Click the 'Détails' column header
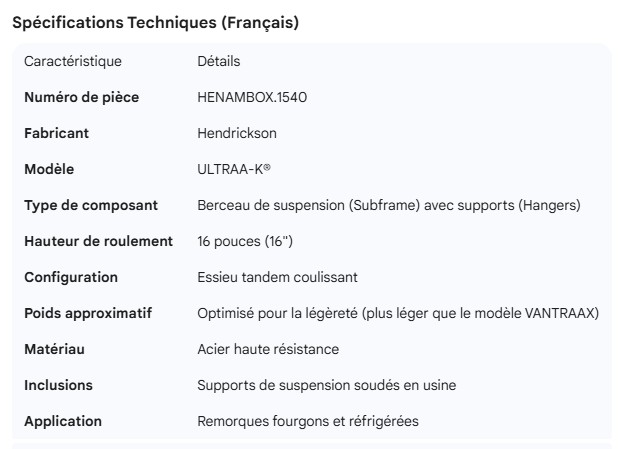Image resolution: width=627 pixels, height=449 pixels. point(219,61)
